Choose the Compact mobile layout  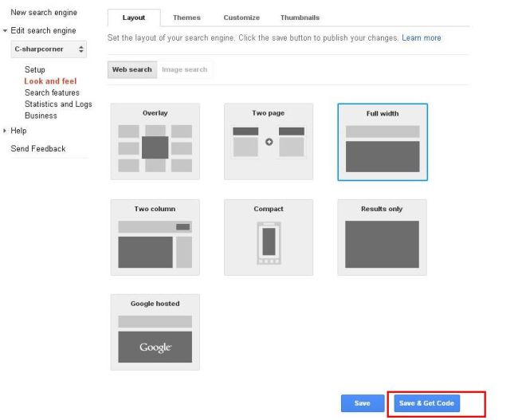(x=269, y=237)
